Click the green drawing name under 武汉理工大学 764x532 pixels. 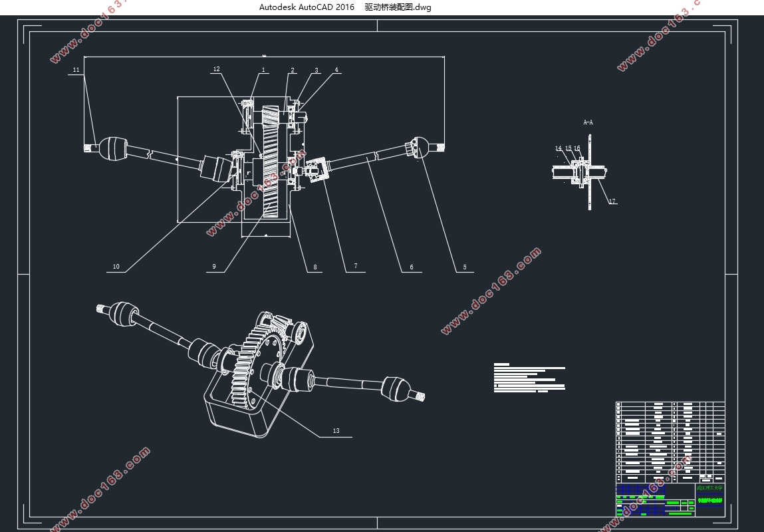(x=710, y=500)
